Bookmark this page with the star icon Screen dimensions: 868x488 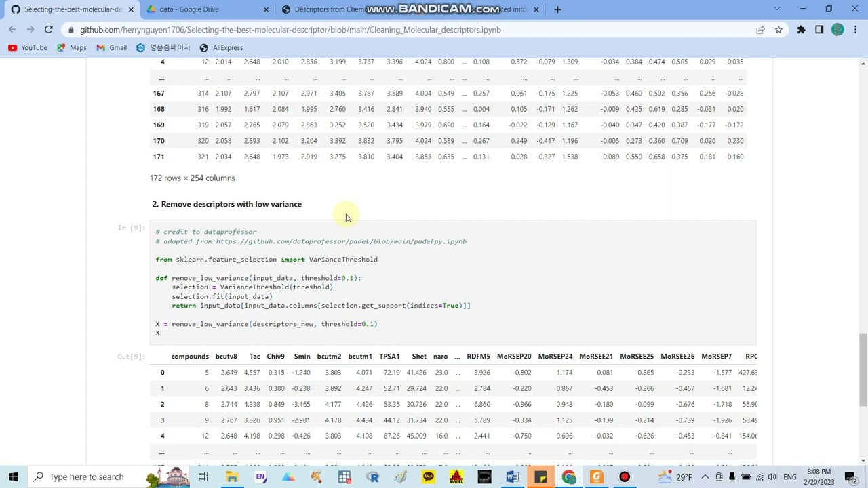(778, 30)
